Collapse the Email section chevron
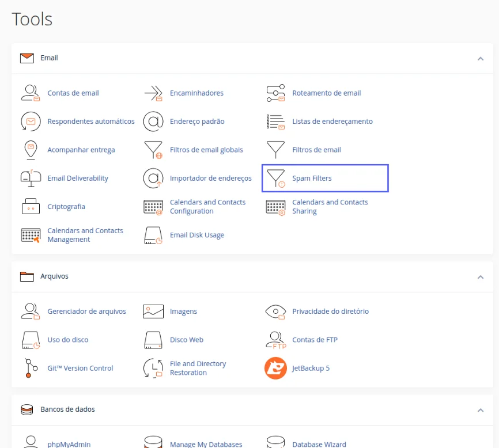This screenshot has height=448, width=499. pyautogui.click(x=481, y=59)
